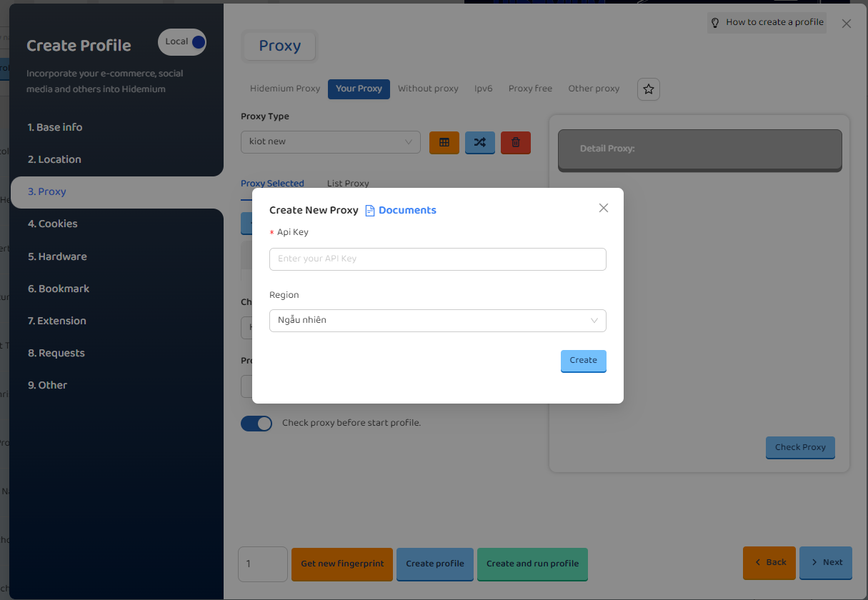Click the Api Key input field
Screen dimensions: 868x600
click(437, 259)
